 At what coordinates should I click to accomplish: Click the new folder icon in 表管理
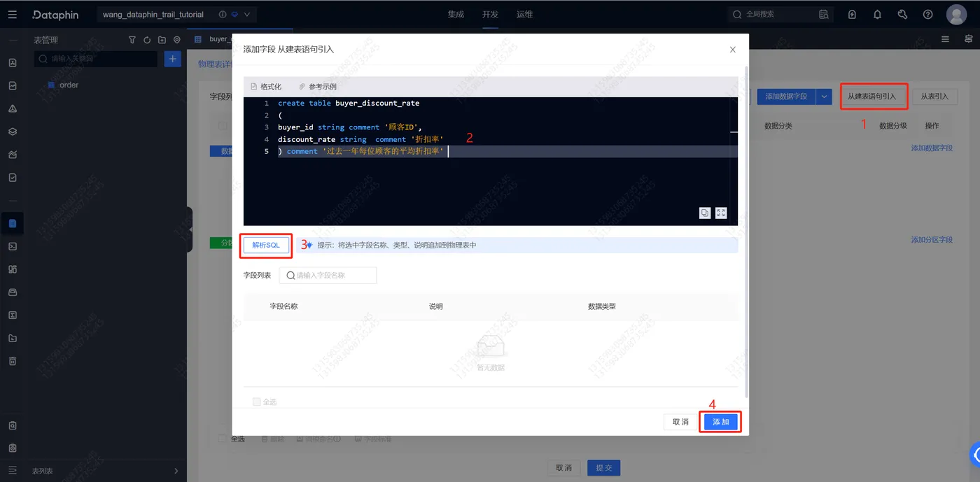tap(162, 40)
